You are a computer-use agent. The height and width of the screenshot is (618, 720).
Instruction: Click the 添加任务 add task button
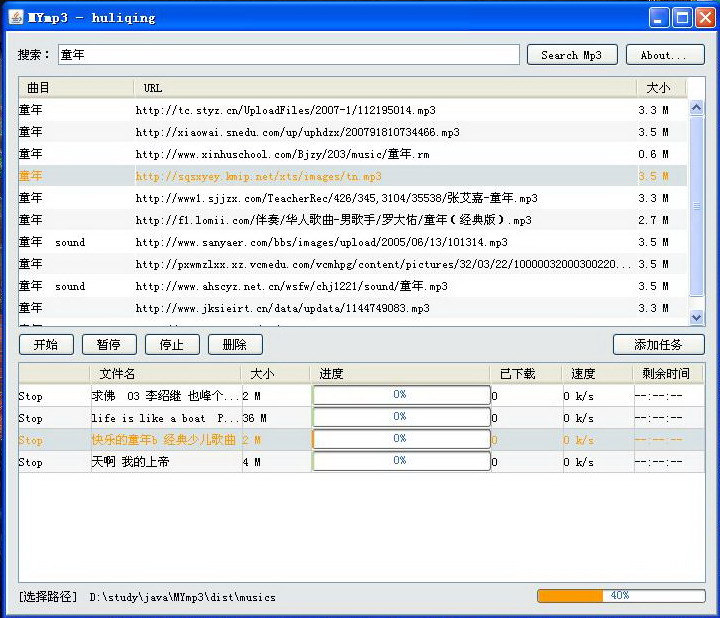point(658,344)
